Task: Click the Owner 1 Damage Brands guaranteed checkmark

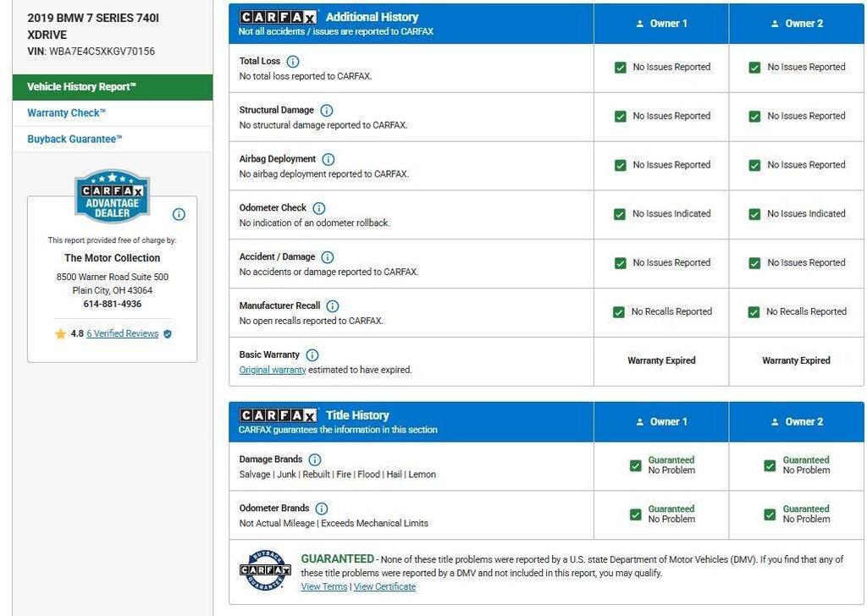Action: [x=636, y=465]
